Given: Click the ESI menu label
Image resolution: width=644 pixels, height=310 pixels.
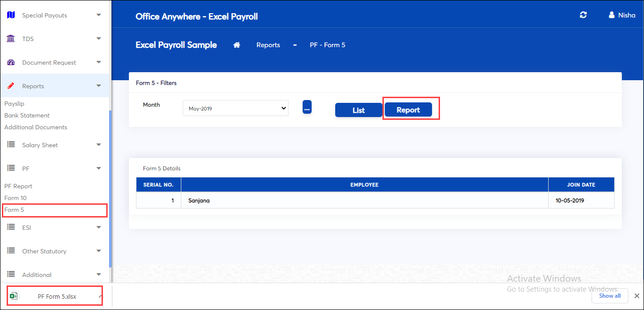Looking at the screenshot, I should click(x=26, y=227).
